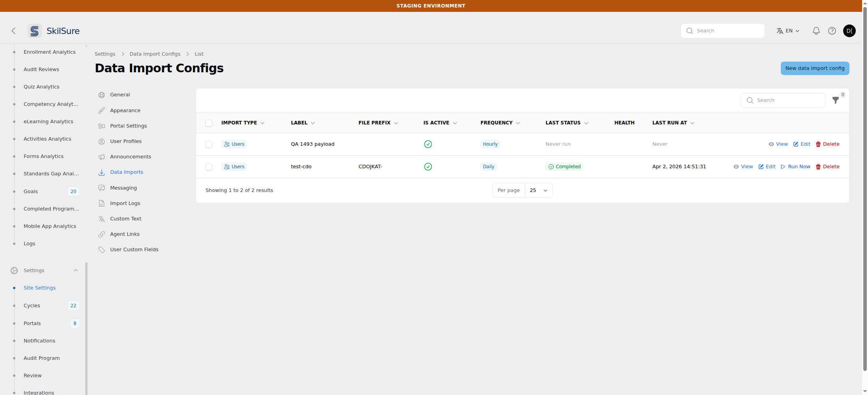Click the Messaging chat bubbles icon

pos(102,188)
